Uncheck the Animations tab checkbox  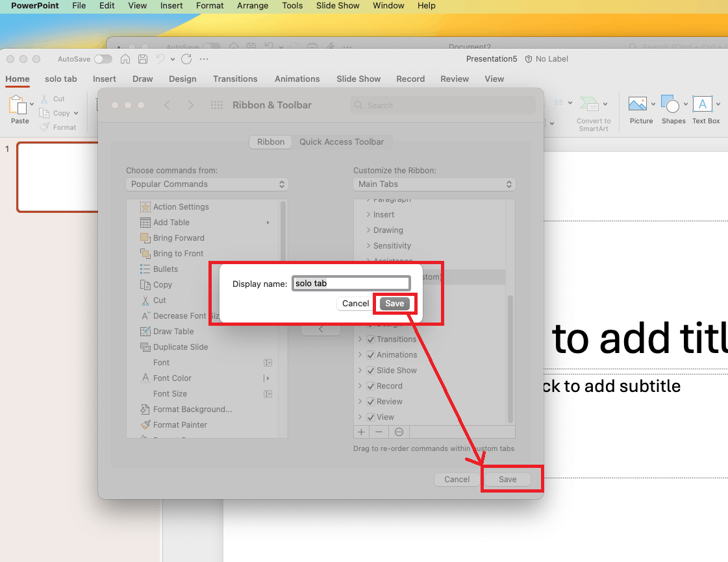click(x=371, y=355)
